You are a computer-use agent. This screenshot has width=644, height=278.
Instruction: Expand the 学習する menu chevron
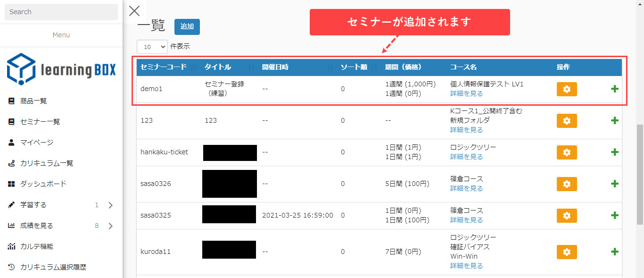pyautogui.click(x=111, y=205)
